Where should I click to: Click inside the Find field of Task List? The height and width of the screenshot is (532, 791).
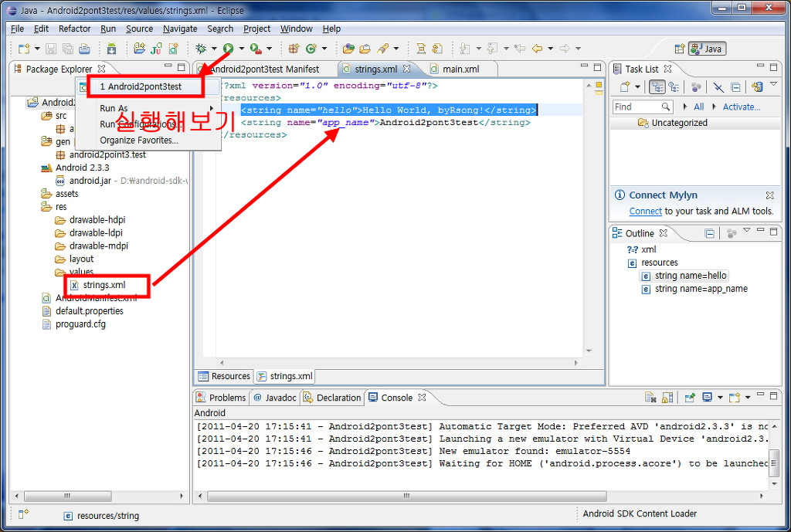click(643, 107)
